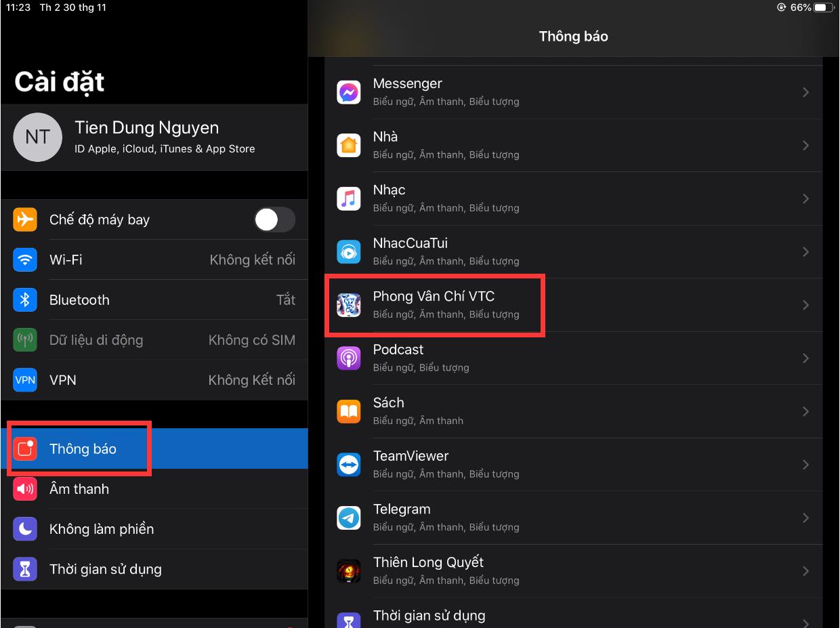The width and height of the screenshot is (840, 628).
Task: Open Tien Dung Nguyen Apple ID account
Action: (154, 137)
